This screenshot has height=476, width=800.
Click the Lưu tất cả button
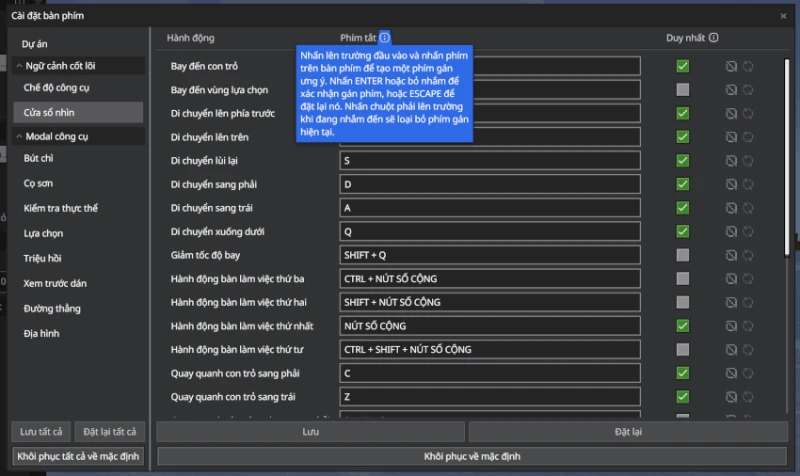pos(41,432)
